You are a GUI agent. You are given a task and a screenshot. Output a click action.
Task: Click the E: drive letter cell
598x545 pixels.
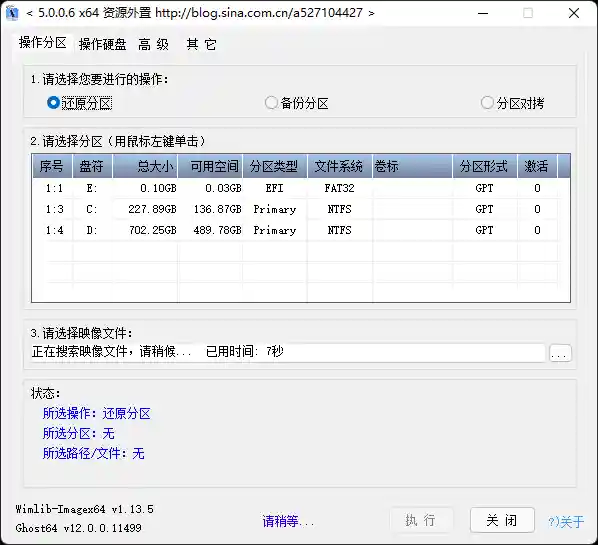tap(92, 188)
